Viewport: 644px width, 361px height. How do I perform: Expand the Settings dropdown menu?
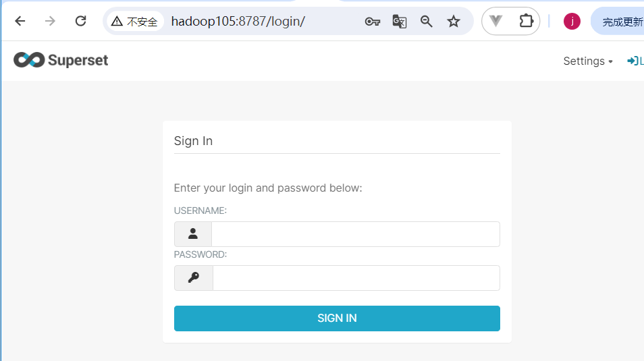coord(588,61)
